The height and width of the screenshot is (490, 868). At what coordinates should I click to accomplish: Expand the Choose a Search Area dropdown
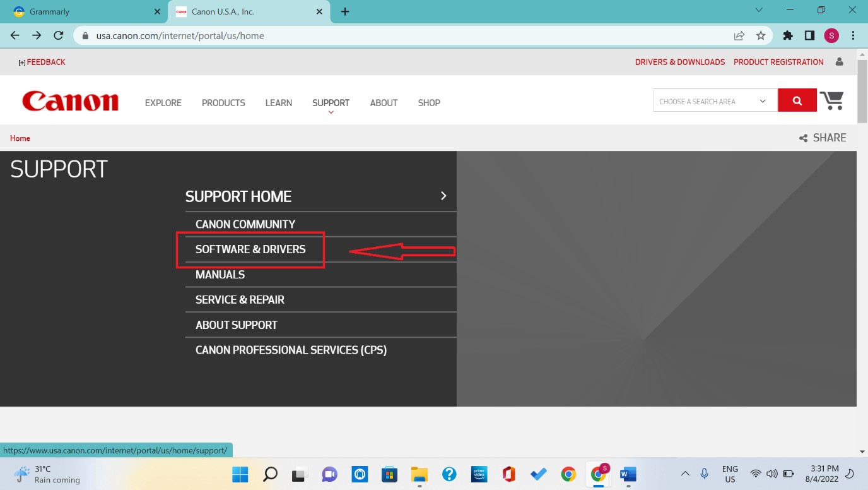click(x=715, y=101)
